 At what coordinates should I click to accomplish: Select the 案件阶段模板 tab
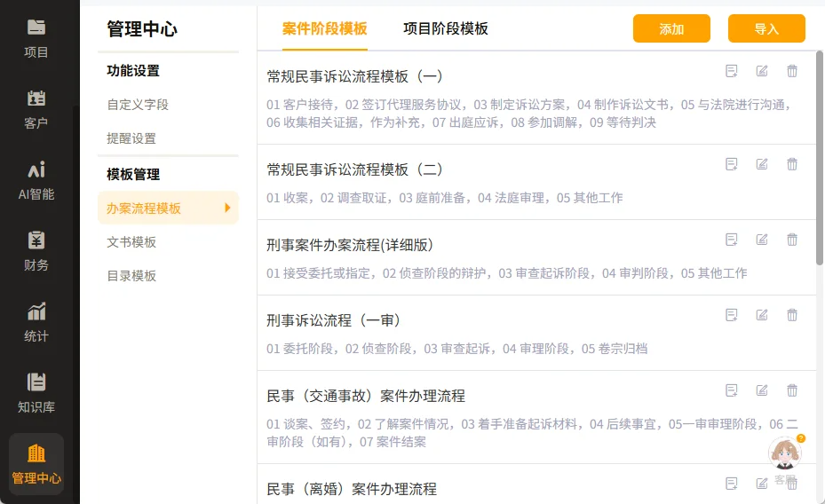324,28
